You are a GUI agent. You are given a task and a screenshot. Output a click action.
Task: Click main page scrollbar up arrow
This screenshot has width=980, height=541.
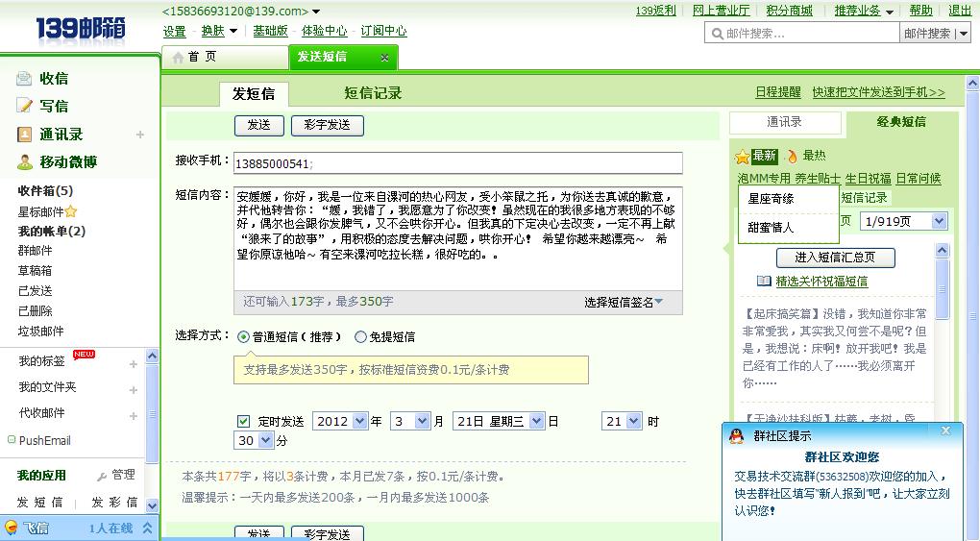pyautogui.click(x=972, y=84)
